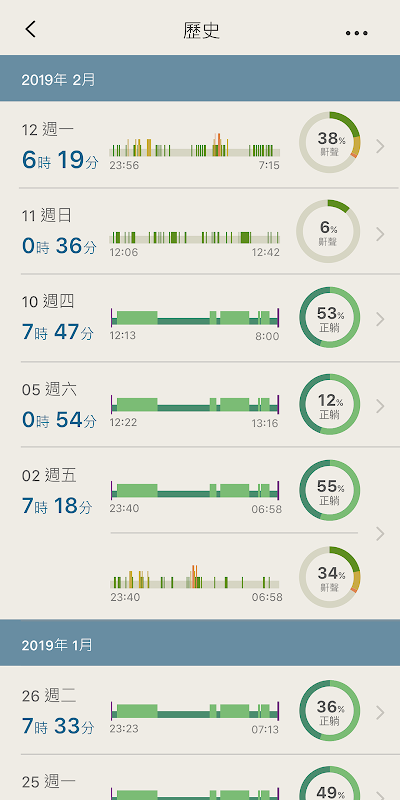Expand the January 26 entry chevron
This screenshot has width=400, height=800.
pyautogui.click(x=380, y=713)
